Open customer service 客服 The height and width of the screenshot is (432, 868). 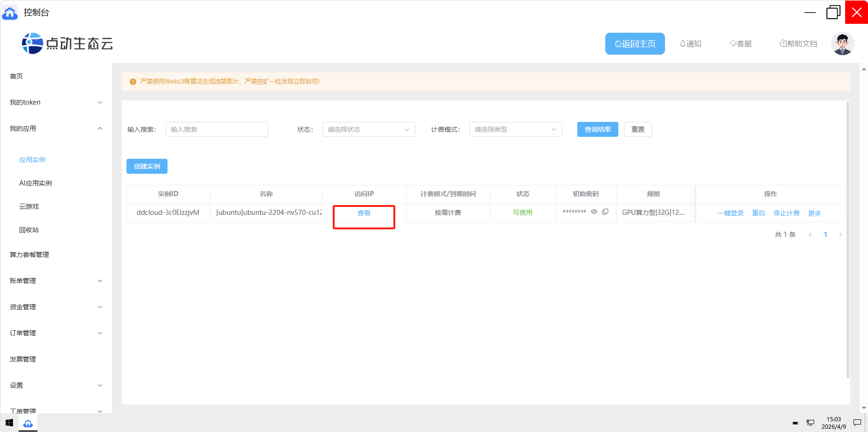click(x=741, y=44)
